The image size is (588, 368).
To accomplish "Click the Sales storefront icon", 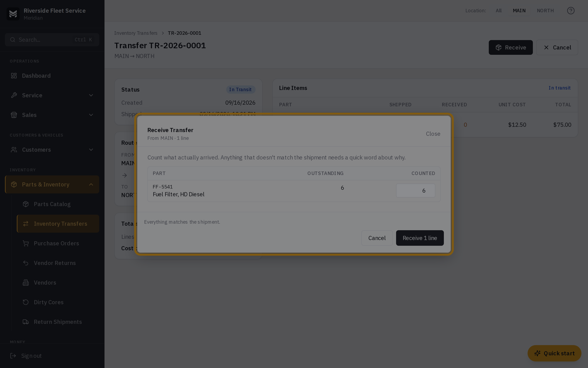I will click(x=14, y=115).
